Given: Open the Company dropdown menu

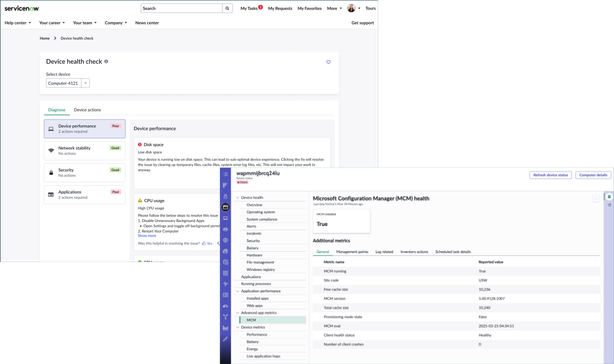Looking at the screenshot, I should (116, 23).
